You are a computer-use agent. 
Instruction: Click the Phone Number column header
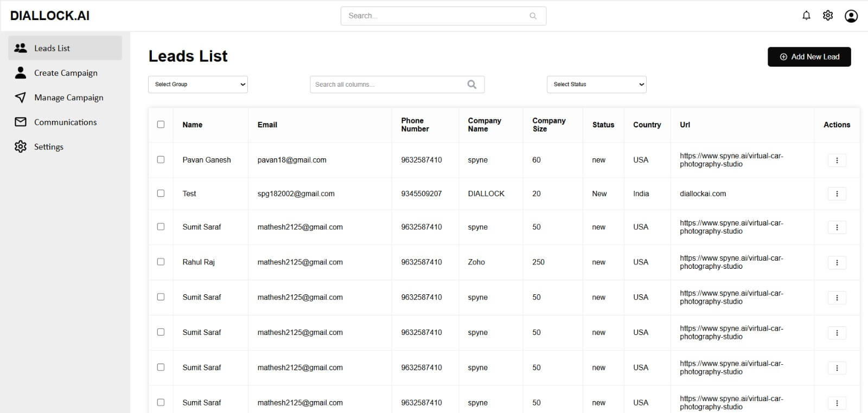click(x=415, y=125)
